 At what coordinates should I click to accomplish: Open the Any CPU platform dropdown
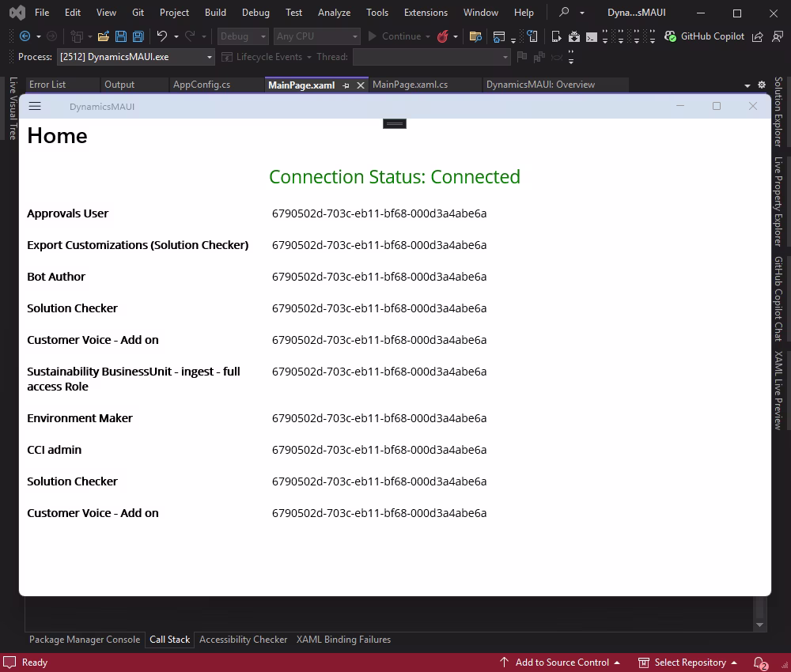(317, 36)
